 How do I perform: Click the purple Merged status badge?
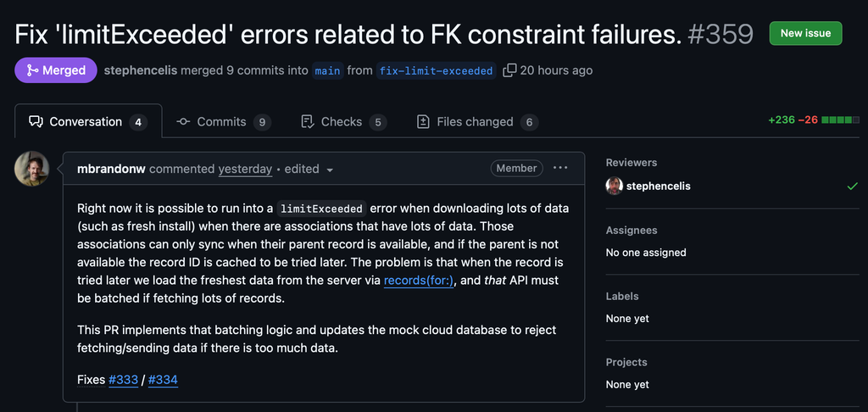point(55,70)
